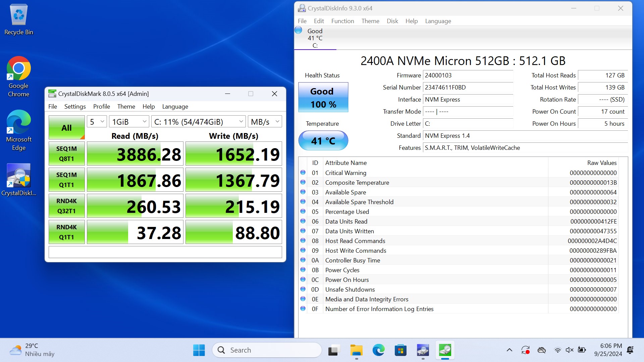The image size is (644, 362).
Task: Open Theme menu in CrystalDiskMark
Action: click(126, 106)
